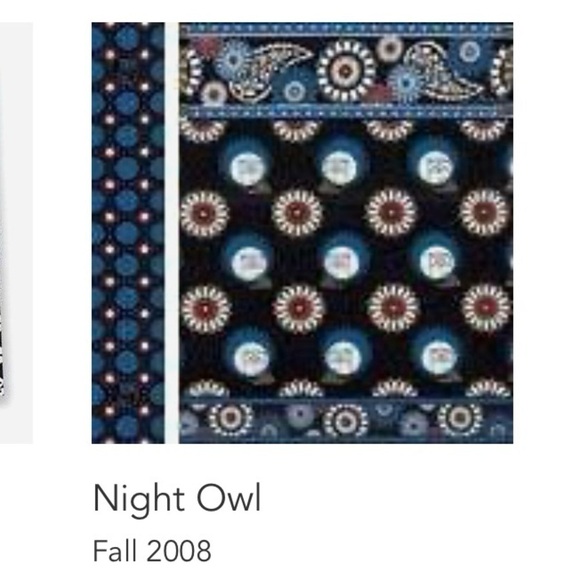Select the dotted blue trim line below paisleys
This screenshot has height=580, width=580.
tap(346, 110)
